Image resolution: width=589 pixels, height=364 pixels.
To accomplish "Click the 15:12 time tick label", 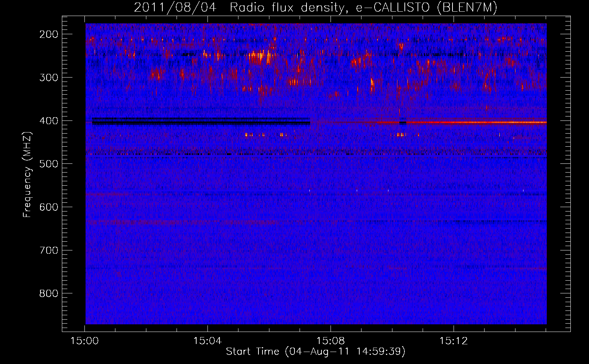I will click(x=454, y=341).
